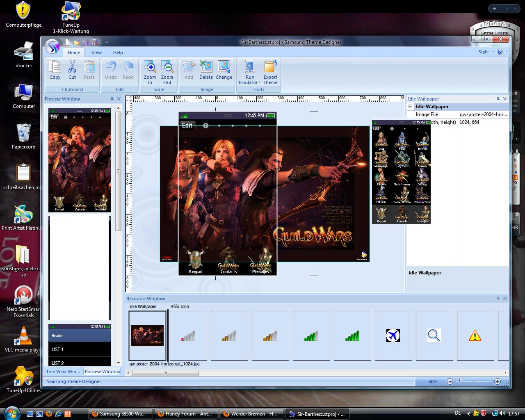Click the Contacts icon on canvas phone
Viewport: 525px width, 420px height.
click(228, 261)
